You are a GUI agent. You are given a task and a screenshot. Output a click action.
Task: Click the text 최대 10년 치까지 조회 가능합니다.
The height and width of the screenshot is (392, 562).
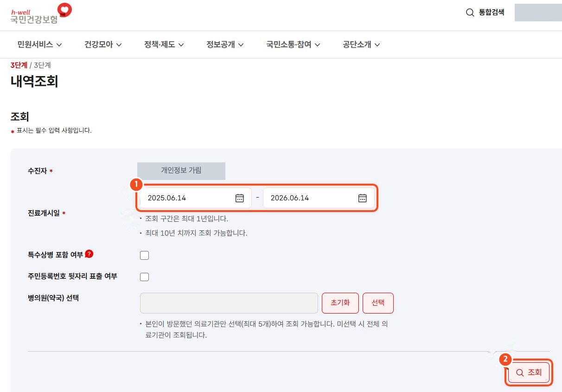[197, 233]
